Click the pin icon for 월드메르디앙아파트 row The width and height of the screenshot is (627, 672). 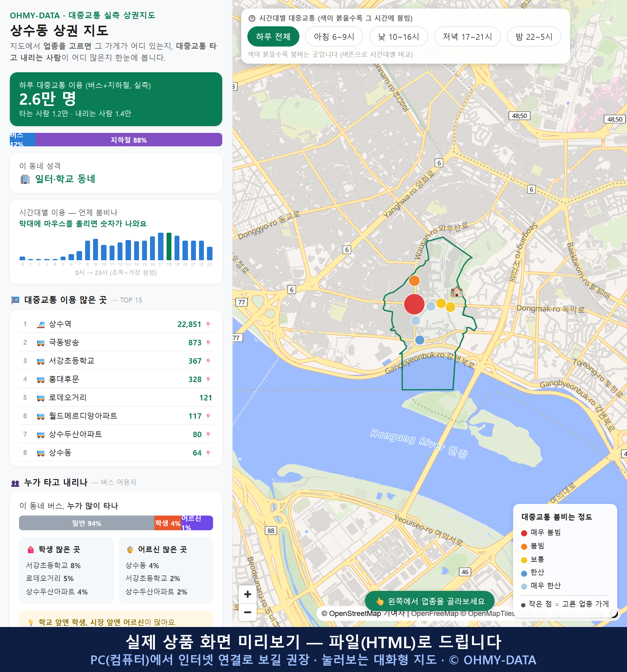tap(208, 416)
